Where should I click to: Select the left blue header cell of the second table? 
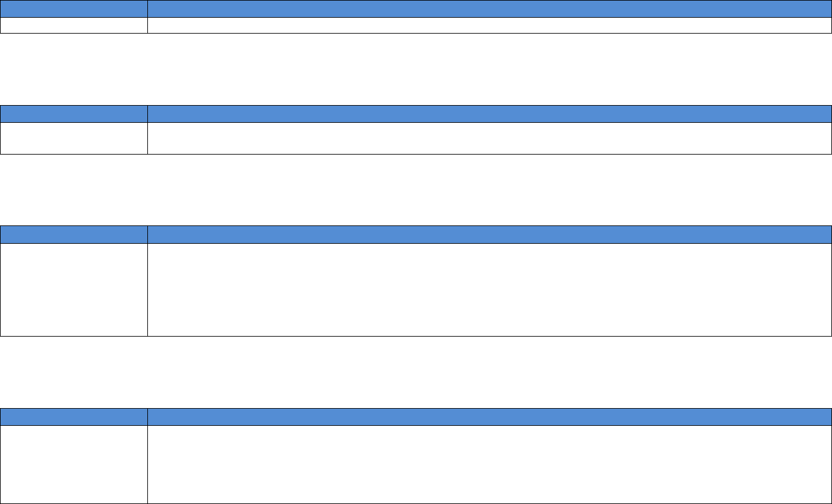[x=74, y=114]
